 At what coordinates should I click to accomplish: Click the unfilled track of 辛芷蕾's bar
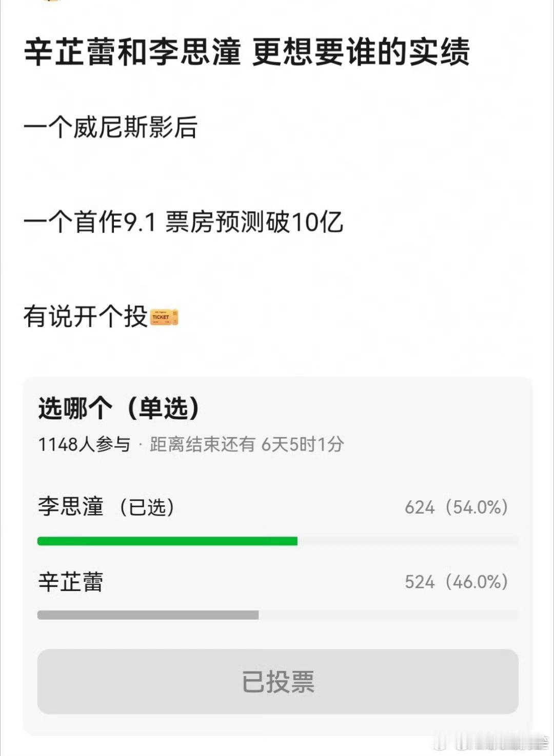388,615
